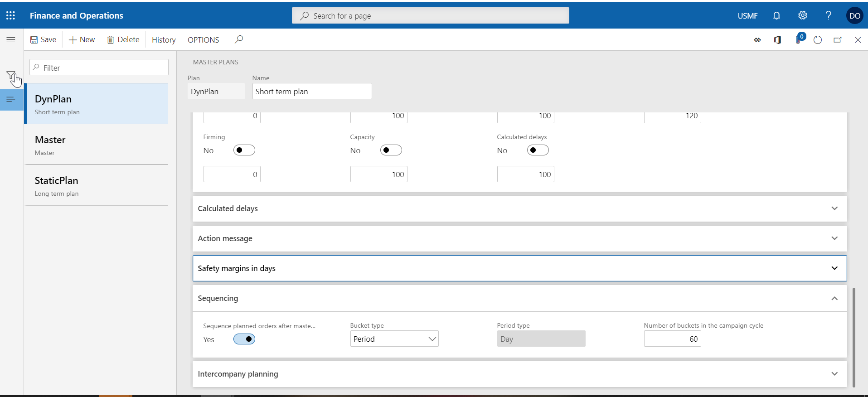Toggle the Capacity switch
This screenshot has height=397, width=868.
coord(391,150)
